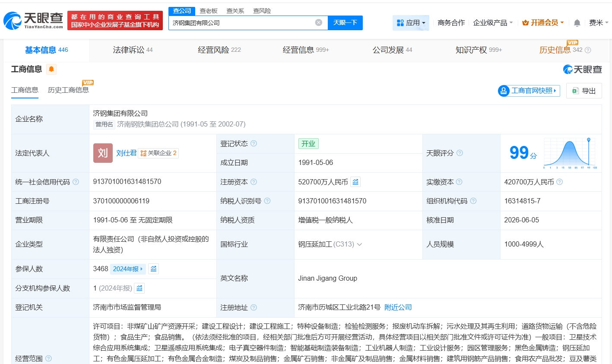Open 工商官网快照
The height and width of the screenshot is (364, 612).
coord(529,91)
